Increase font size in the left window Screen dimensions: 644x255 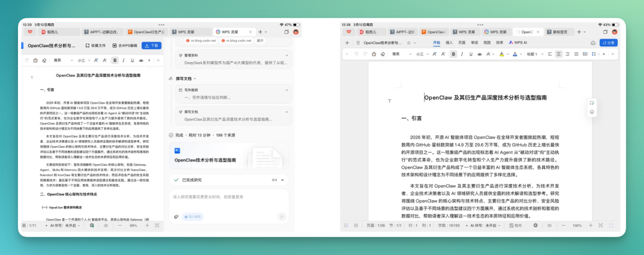tap(95, 60)
